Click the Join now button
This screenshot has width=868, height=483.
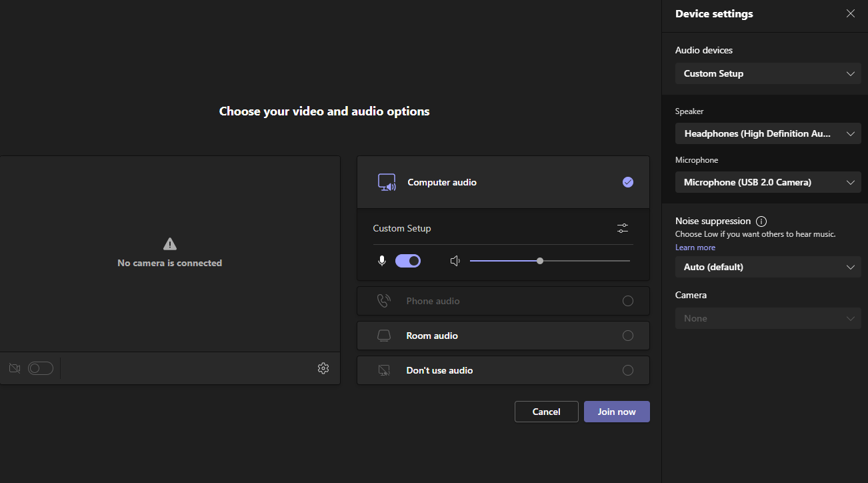tap(617, 412)
